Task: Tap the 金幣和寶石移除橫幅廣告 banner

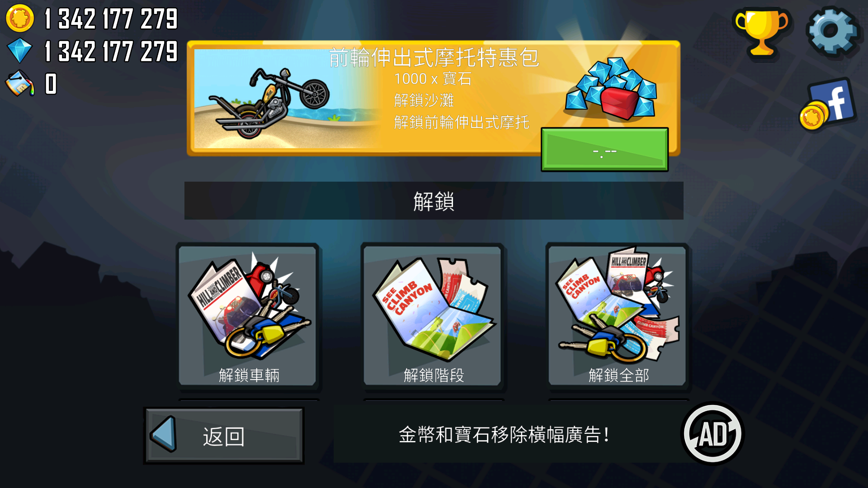Action: pos(505,434)
